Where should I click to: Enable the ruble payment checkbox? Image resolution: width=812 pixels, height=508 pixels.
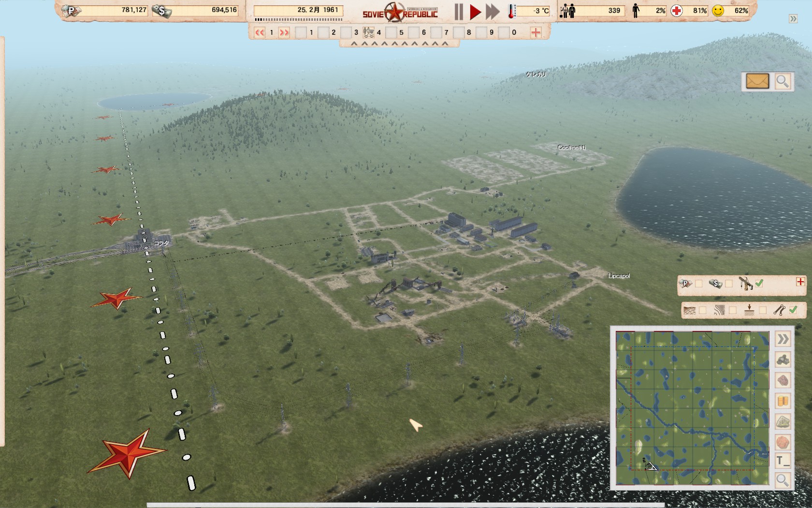pos(698,284)
